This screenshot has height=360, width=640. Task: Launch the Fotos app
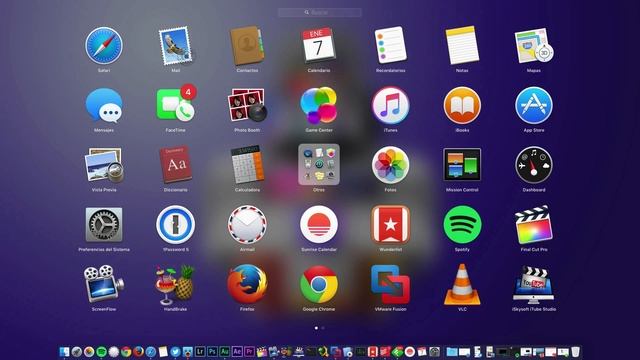[x=391, y=164]
